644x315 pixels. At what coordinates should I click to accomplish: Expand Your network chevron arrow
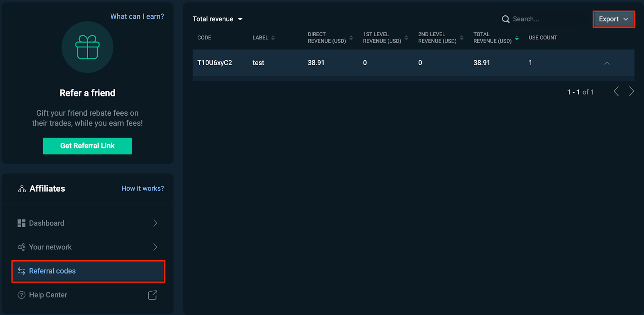155,247
